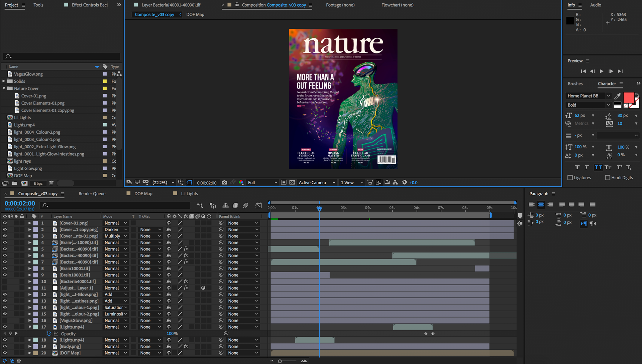Open magnification dropdown showing 22.2%

click(x=163, y=182)
